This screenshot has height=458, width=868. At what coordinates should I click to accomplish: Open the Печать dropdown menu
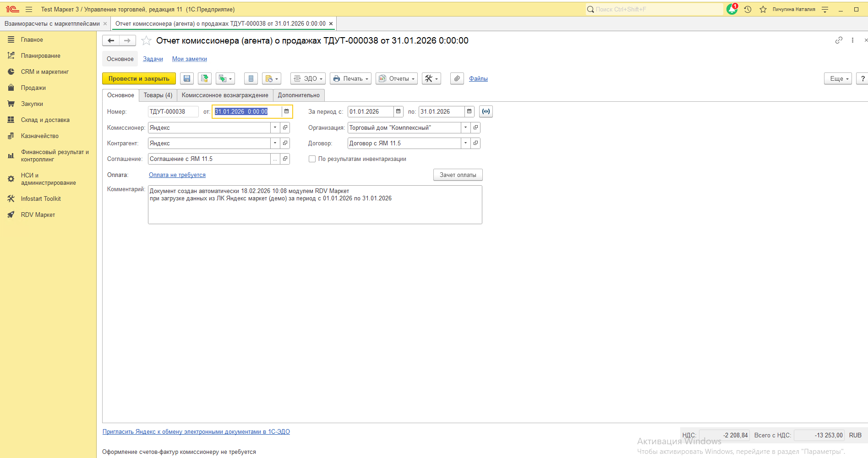click(350, 78)
